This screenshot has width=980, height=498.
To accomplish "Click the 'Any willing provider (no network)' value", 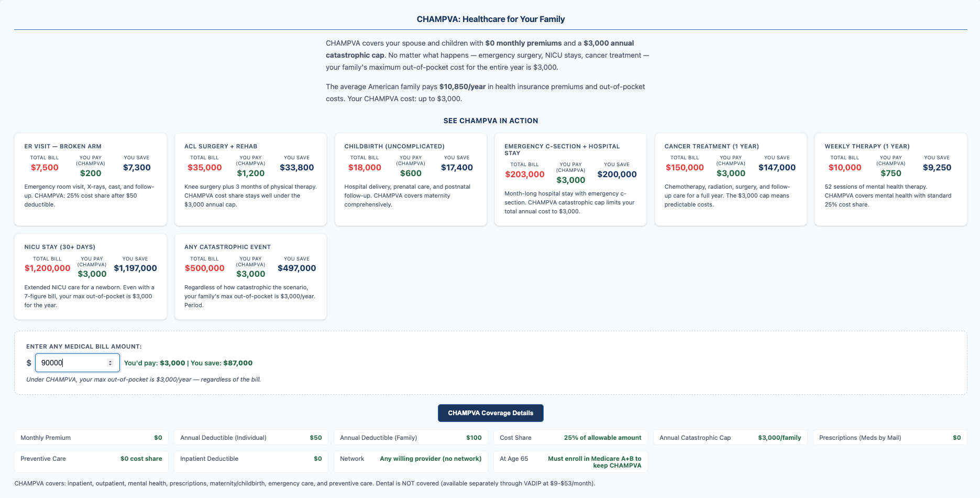I will point(431,459).
